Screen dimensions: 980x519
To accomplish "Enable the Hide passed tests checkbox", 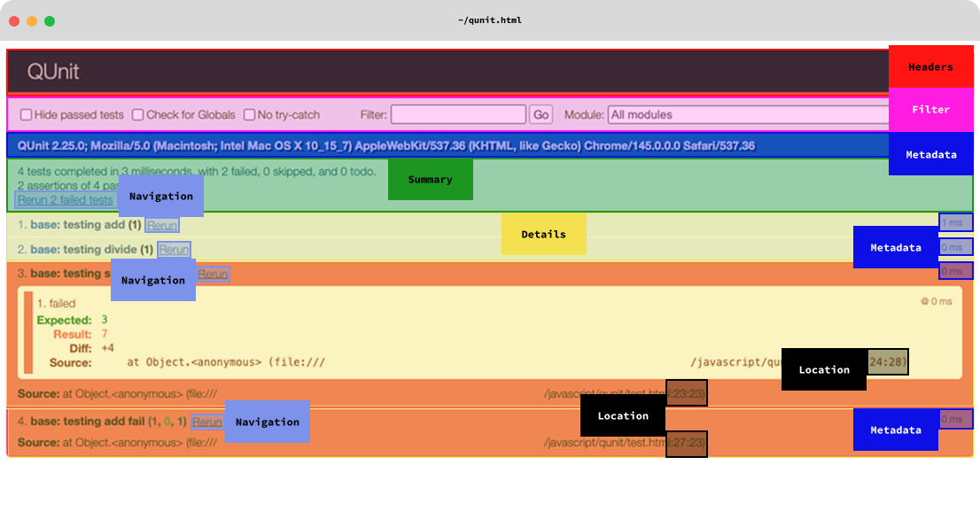I will pos(27,115).
